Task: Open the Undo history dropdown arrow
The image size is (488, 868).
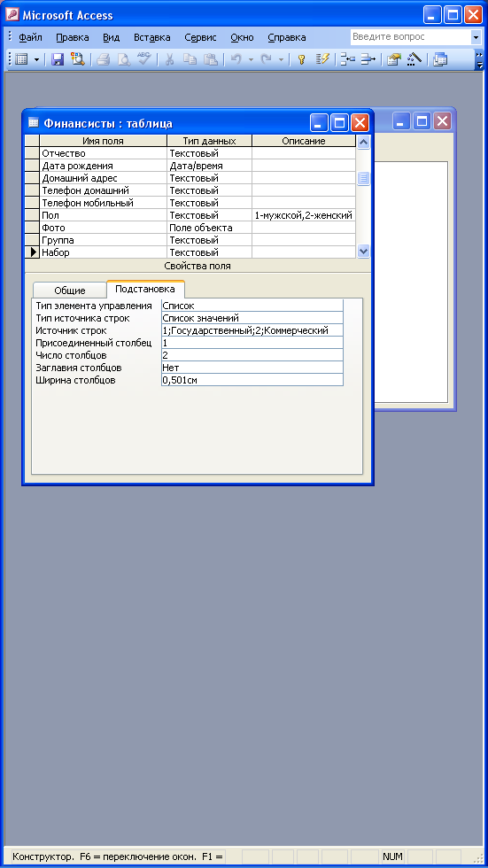Action: (x=250, y=59)
